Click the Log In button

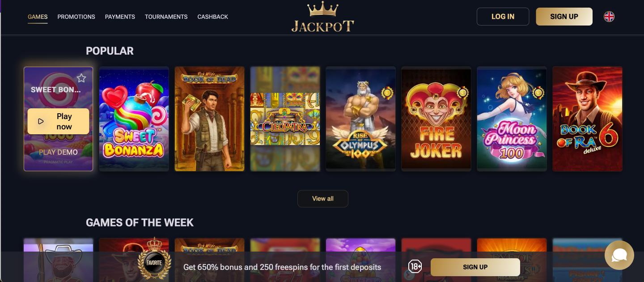coord(503,17)
